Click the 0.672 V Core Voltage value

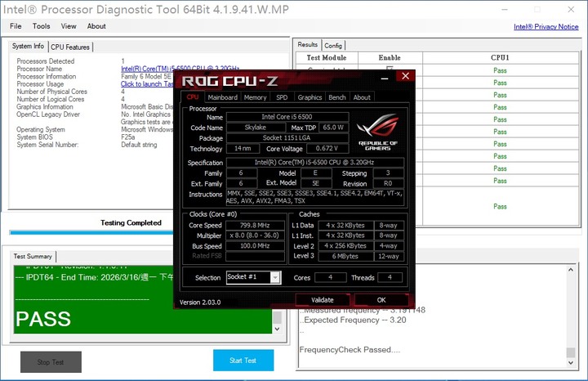327,148
